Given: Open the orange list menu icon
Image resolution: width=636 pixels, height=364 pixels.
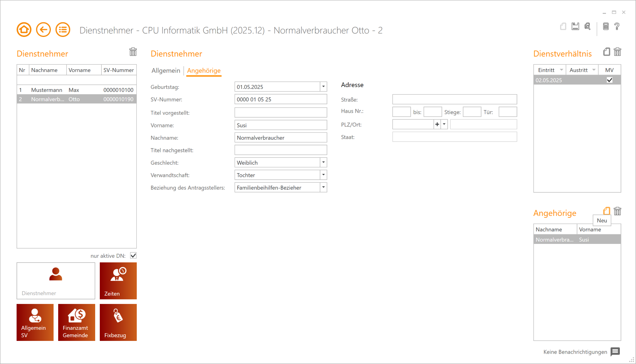Looking at the screenshot, I should pyautogui.click(x=63, y=30).
